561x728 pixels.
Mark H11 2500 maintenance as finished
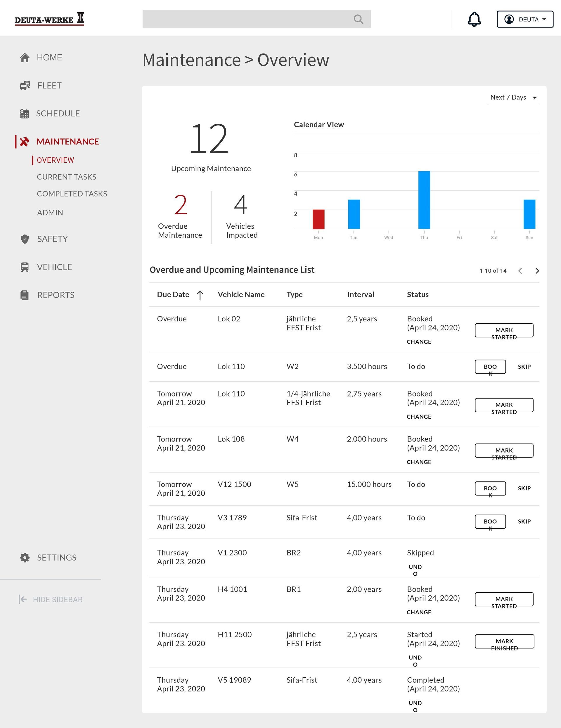click(504, 641)
